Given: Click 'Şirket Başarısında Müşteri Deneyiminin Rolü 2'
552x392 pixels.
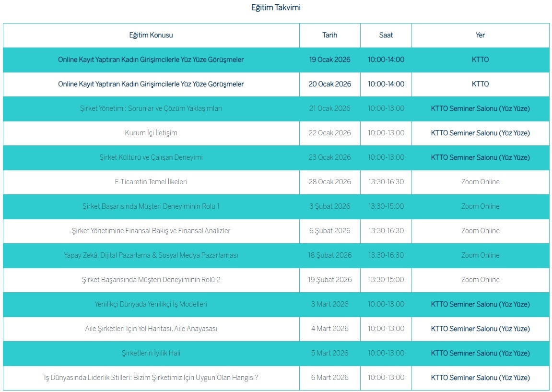Looking at the screenshot, I should [x=151, y=280].
